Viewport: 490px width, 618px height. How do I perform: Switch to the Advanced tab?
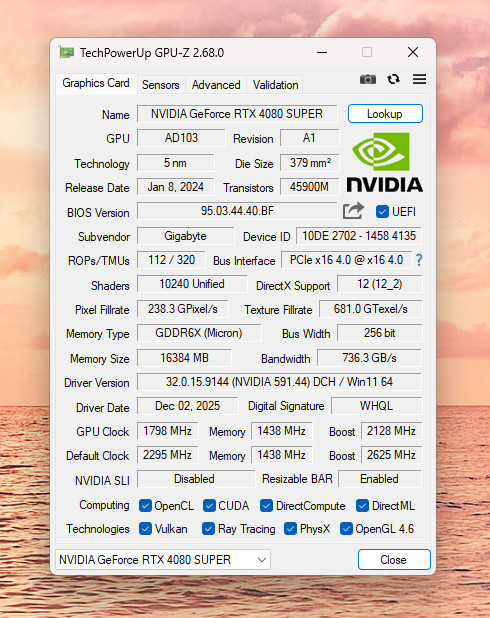tap(216, 85)
